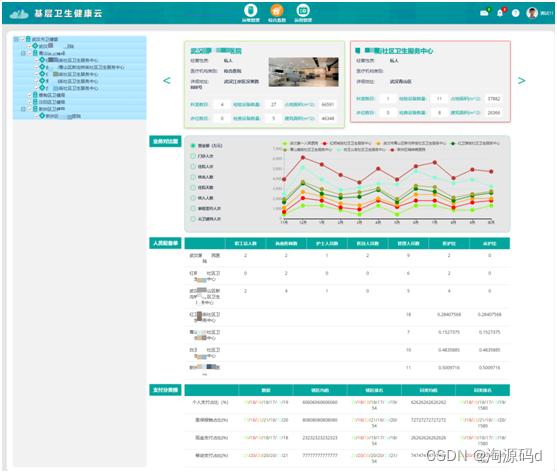The height and width of the screenshot is (473, 557).
Task: Collapse the root 武汉市卫健委 tree node
Action: (x=16, y=39)
